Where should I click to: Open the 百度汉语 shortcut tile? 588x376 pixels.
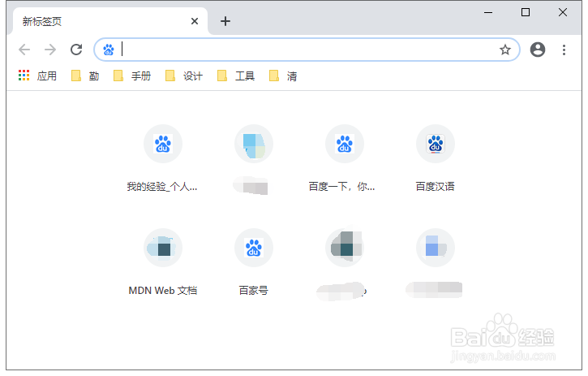click(435, 158)
